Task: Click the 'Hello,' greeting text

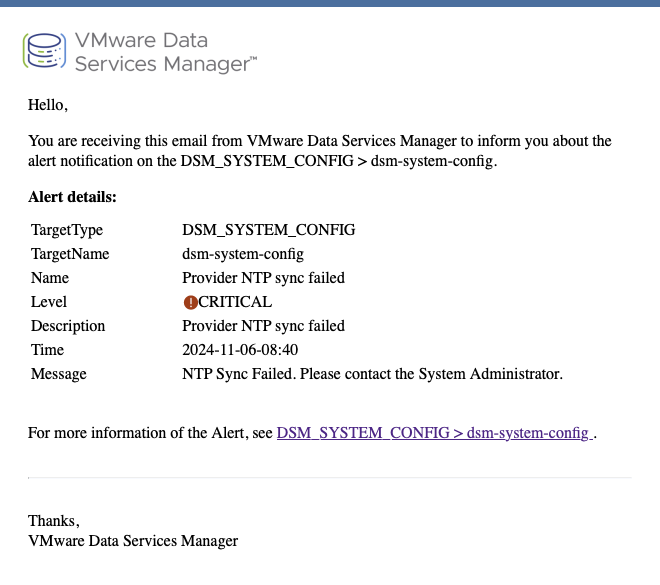Action: (48, 105)
